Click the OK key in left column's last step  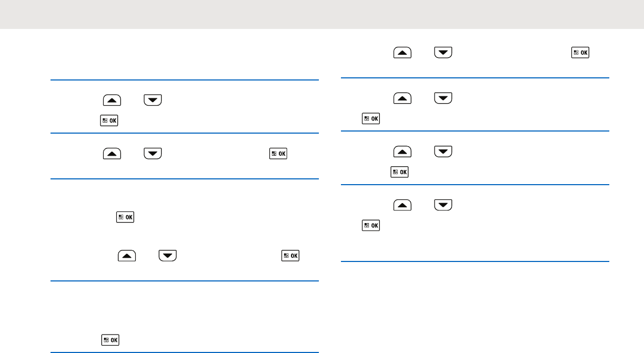110,340
